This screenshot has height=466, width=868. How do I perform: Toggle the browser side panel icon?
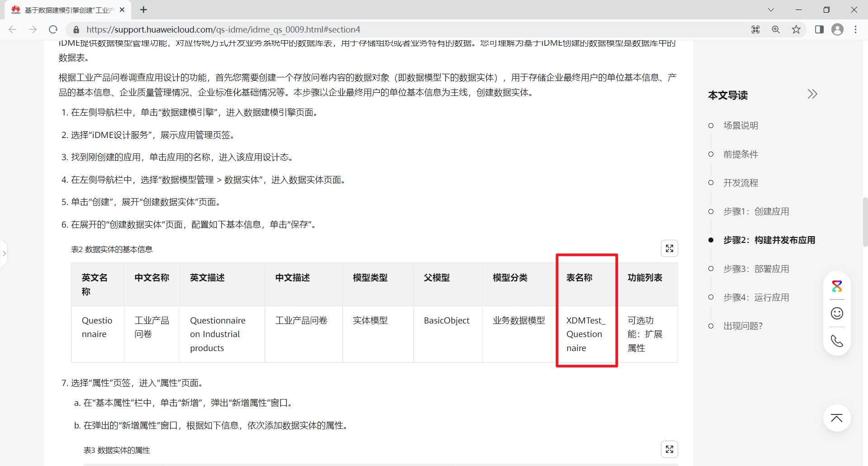[819, 29]
